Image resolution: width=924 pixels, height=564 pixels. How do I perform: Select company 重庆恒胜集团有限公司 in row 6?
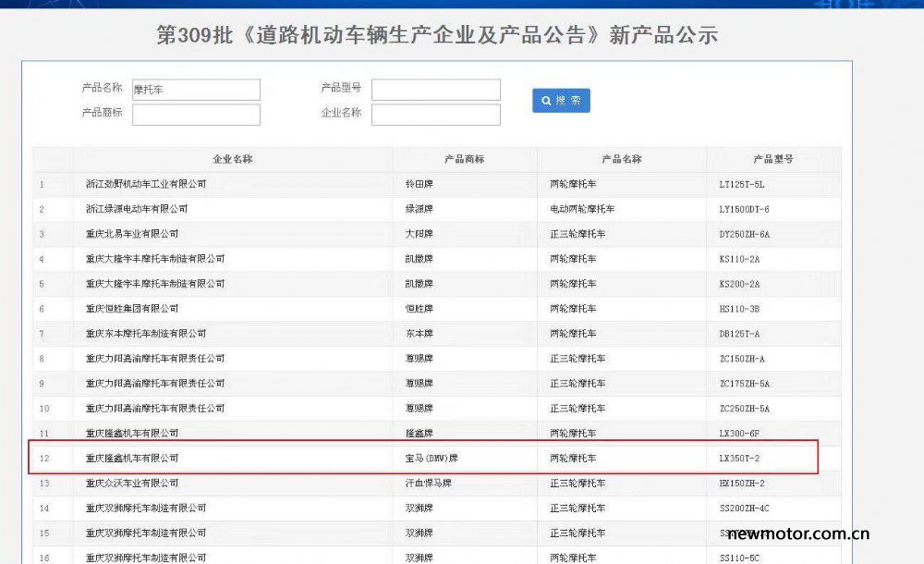coord(132,309)
